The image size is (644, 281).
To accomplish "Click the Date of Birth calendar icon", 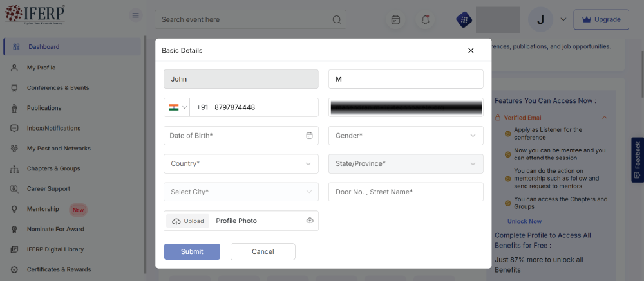I will coord(309,136).
